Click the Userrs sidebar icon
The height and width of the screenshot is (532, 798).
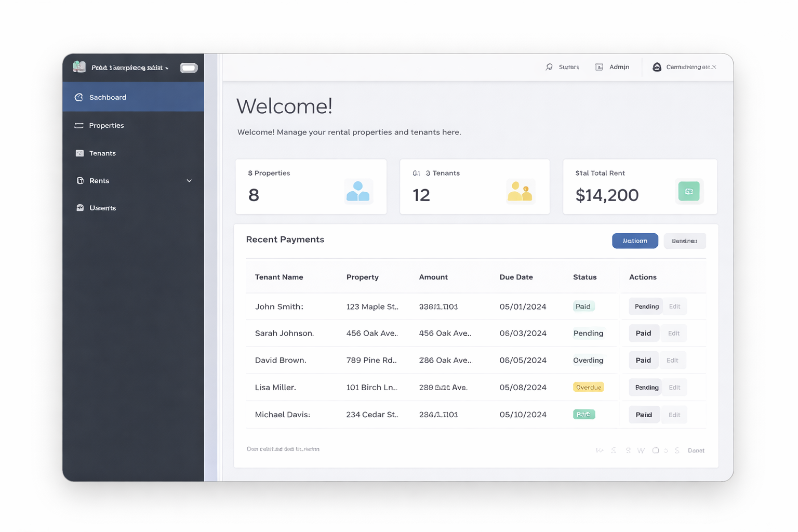click(80, 208)
